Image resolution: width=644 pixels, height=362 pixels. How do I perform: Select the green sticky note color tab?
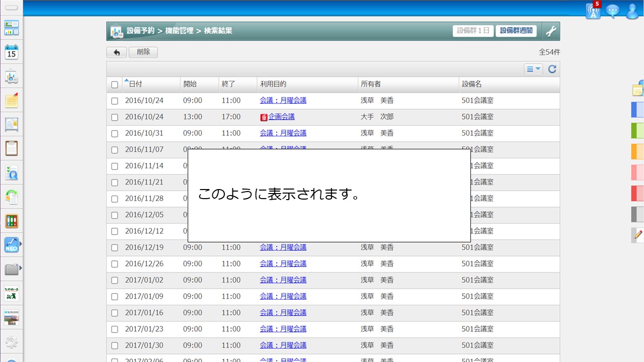click(637, 130)
